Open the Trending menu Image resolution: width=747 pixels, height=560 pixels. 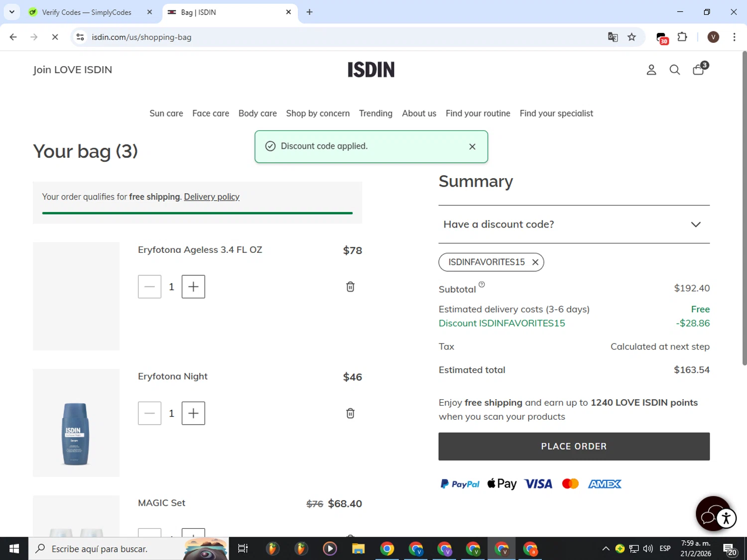tap(375, 113)
